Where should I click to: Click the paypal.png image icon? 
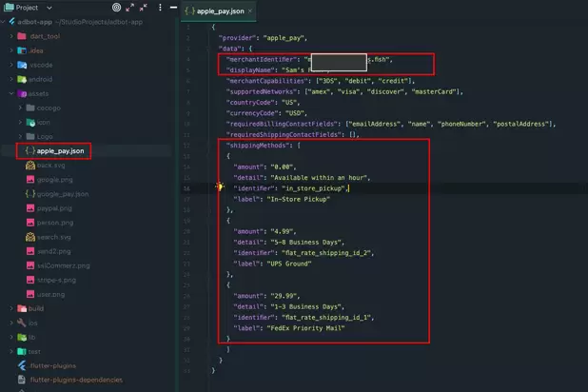click(30, 208)
